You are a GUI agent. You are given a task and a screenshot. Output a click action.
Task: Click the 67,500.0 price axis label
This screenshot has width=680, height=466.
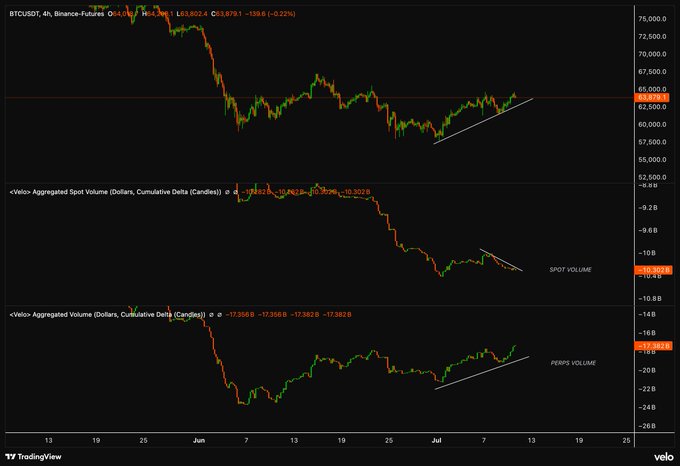tap(652, 72)
